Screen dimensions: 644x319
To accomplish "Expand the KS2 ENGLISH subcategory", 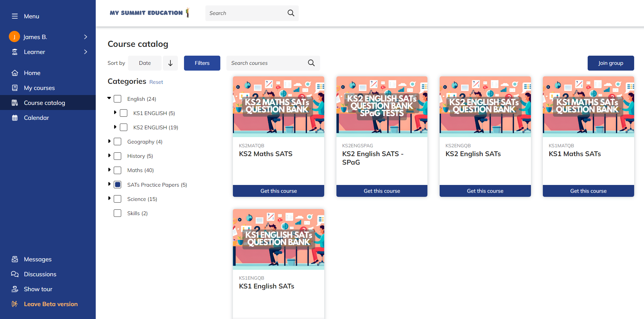I will coord(115,127).
